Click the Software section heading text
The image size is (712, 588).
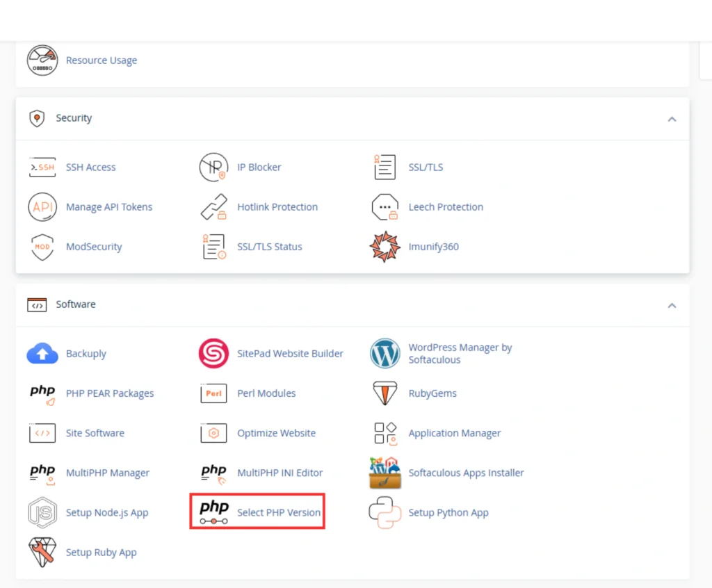(76, 304)
